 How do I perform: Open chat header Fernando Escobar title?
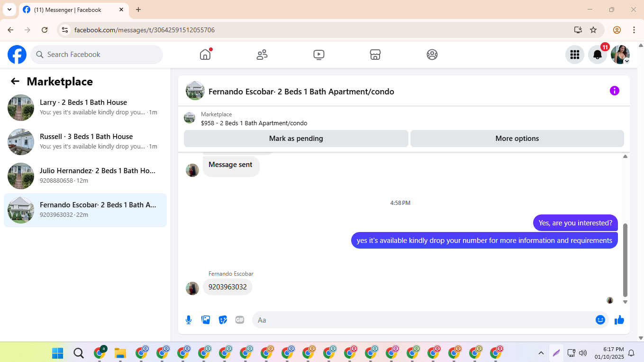[x=301, y=92]
